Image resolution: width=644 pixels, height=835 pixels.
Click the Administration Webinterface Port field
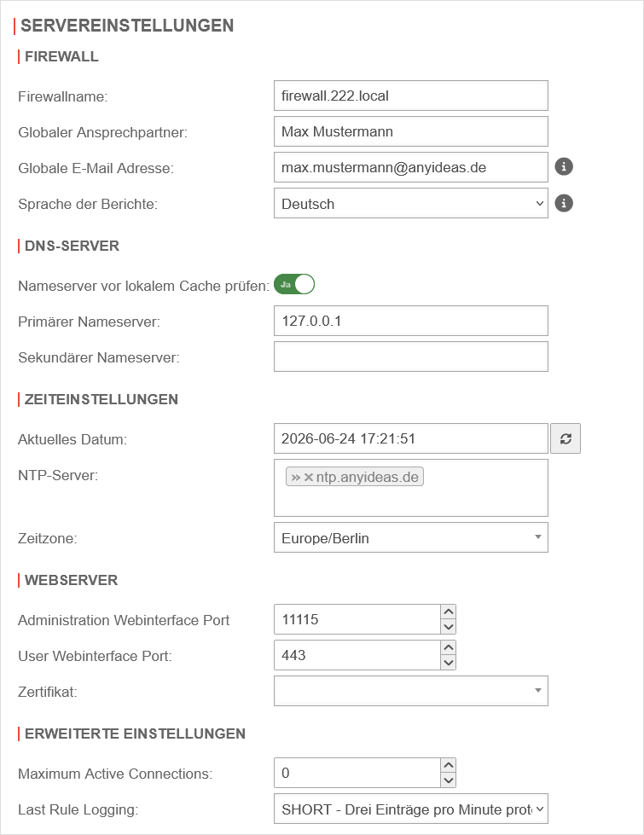[x=357, y=619]
